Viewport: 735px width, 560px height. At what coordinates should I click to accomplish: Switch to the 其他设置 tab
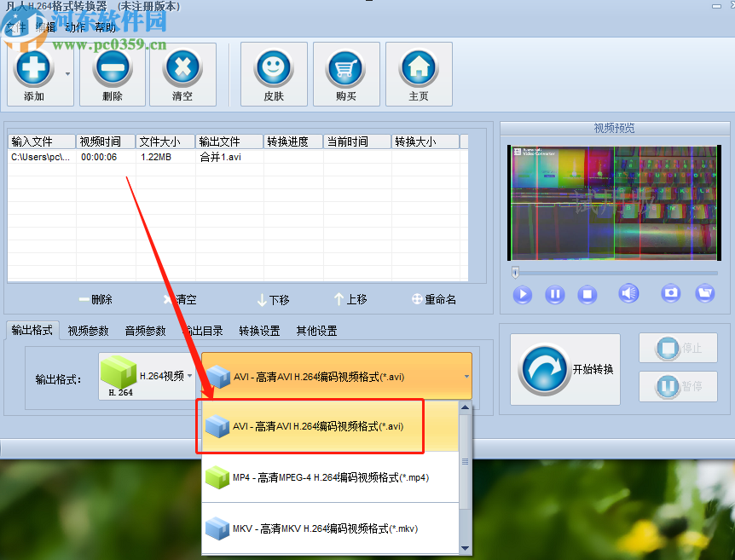tap(316, 331)
